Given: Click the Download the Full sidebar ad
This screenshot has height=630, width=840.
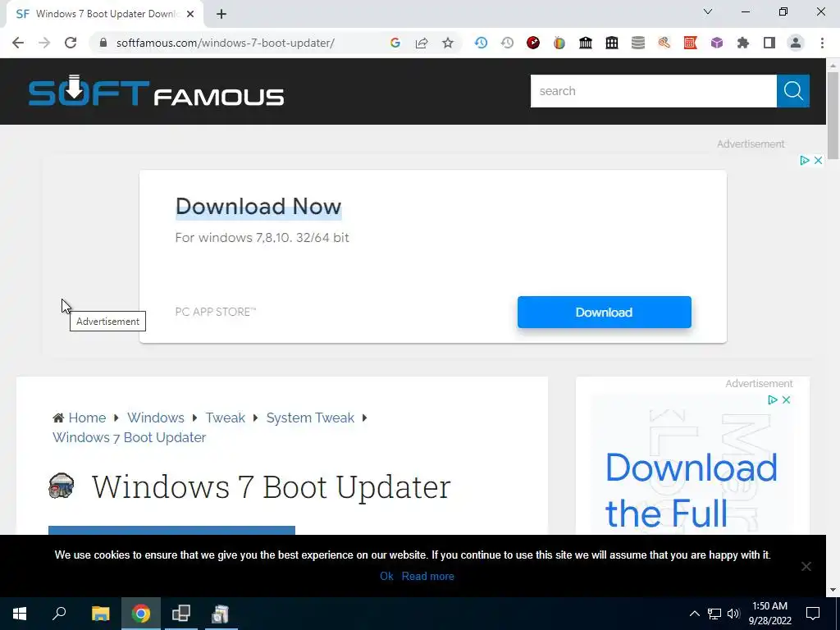Looking at the screenshot, I should 691,491.
